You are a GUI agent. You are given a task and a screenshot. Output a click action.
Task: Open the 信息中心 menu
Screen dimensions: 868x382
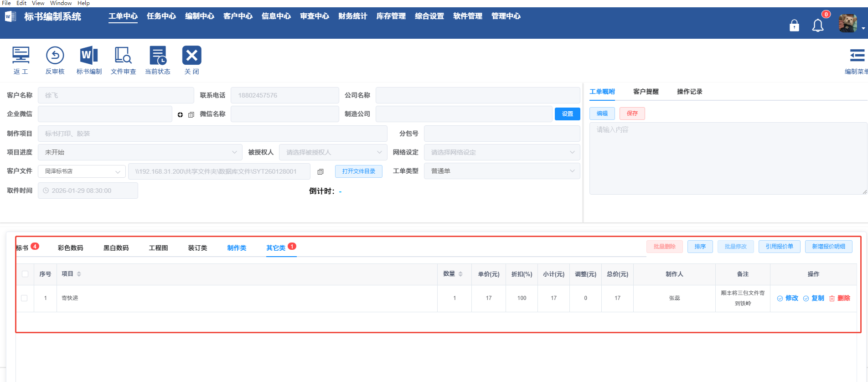pos(276,16)
